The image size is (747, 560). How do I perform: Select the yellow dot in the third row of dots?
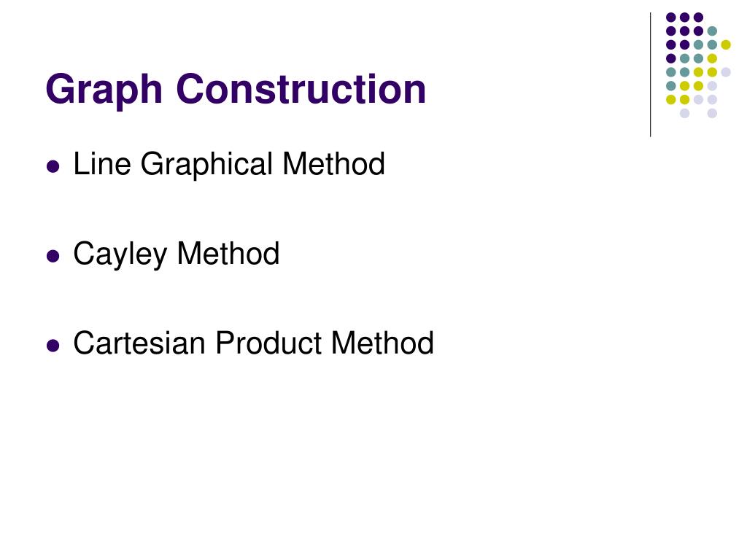(x=726, y=44)
